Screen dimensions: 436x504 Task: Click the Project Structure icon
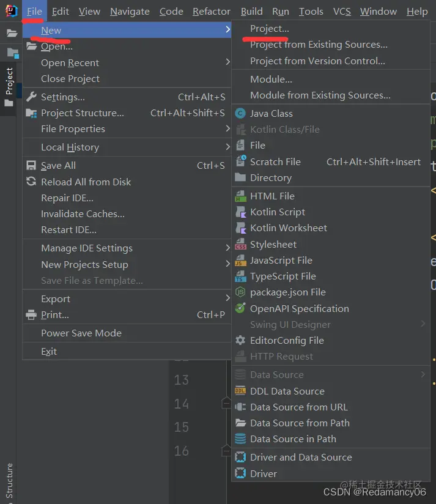coord(31,113)
